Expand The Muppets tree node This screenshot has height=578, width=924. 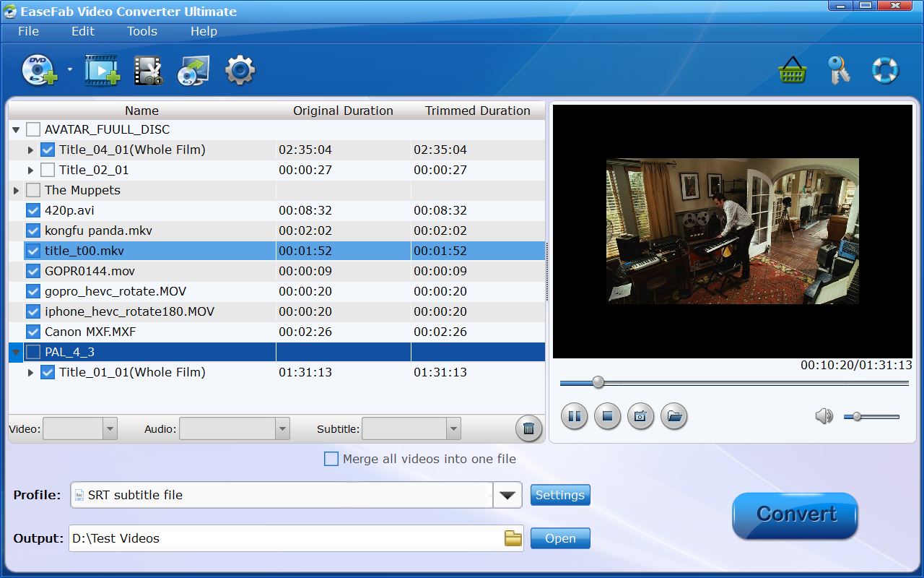tap(16, 190)
